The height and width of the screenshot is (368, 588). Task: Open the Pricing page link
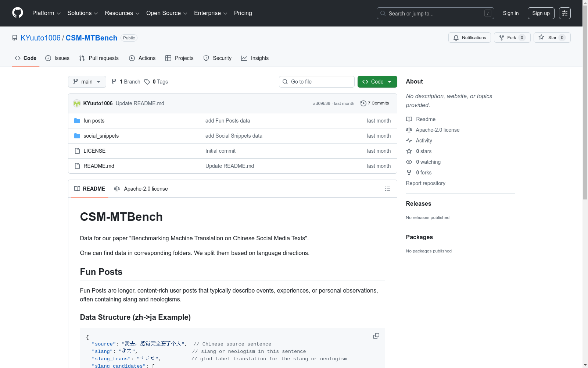[x=243, y=13]
